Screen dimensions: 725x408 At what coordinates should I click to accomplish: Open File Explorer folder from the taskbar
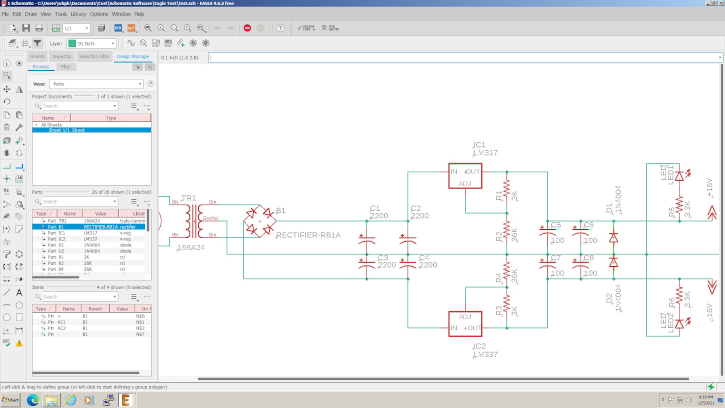pos(52,400)
